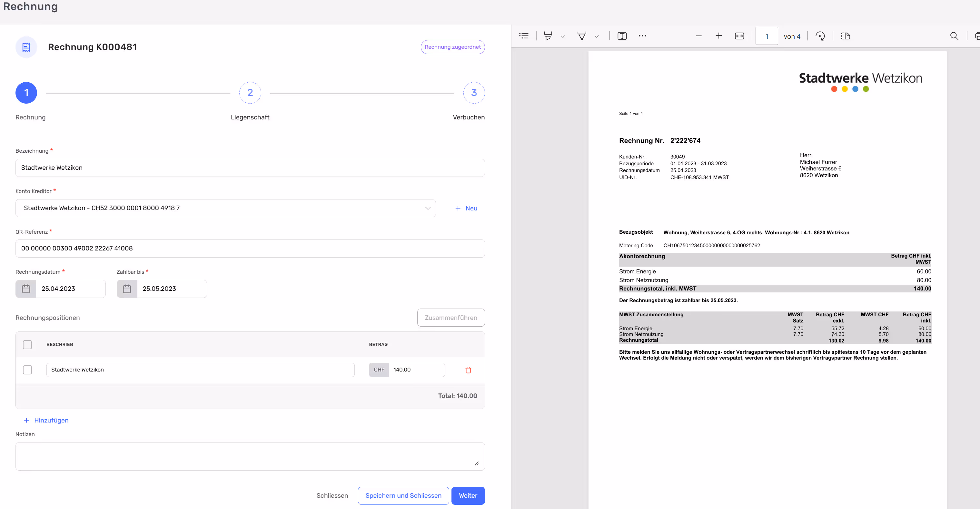Screen dimensions: 980x509
Task: Click Speichern und Schliessen
Action: pyautogui.click(x=403, y=496)
